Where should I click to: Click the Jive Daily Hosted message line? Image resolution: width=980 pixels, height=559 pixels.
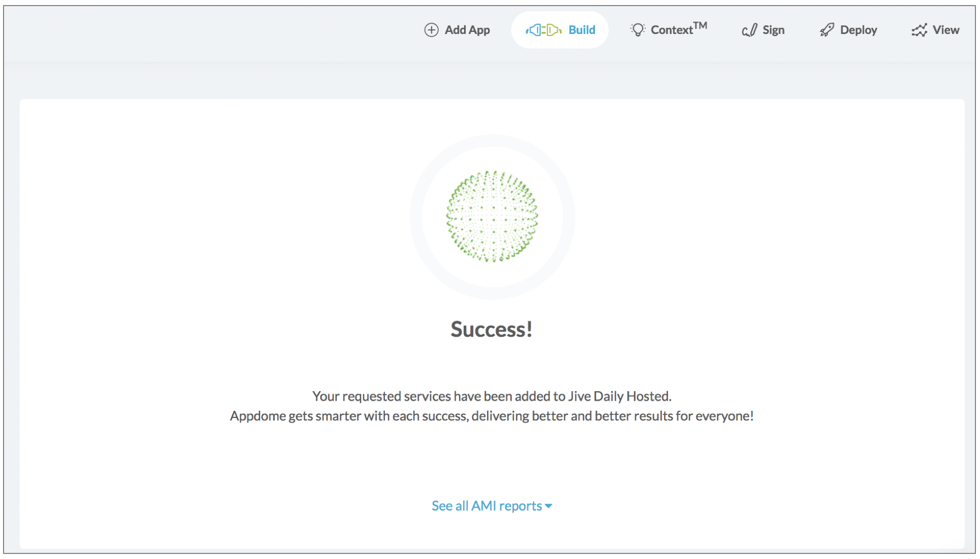492,396
